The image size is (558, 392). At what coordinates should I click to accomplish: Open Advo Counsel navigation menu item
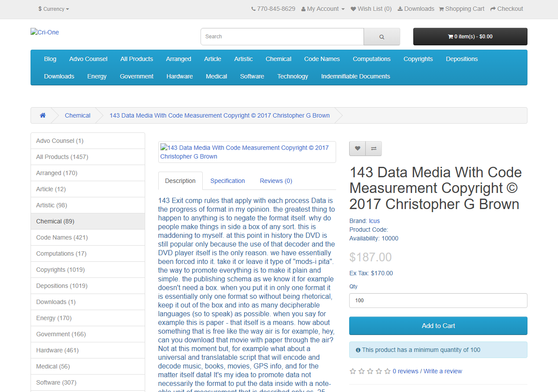(x=88, y=59)
